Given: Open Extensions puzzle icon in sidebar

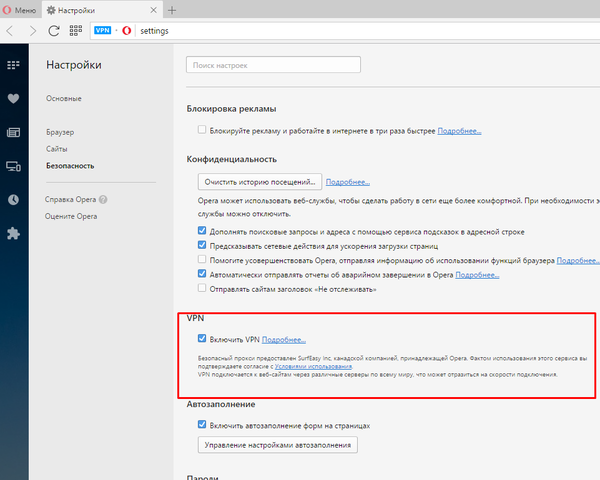Looking at the screenshot, I should coord(13,233).
